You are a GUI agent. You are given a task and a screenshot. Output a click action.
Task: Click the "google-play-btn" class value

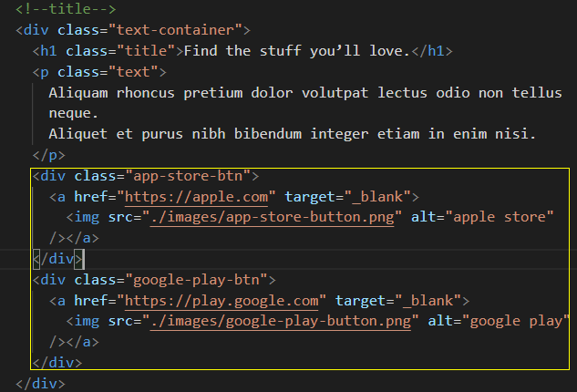(197, 280)
